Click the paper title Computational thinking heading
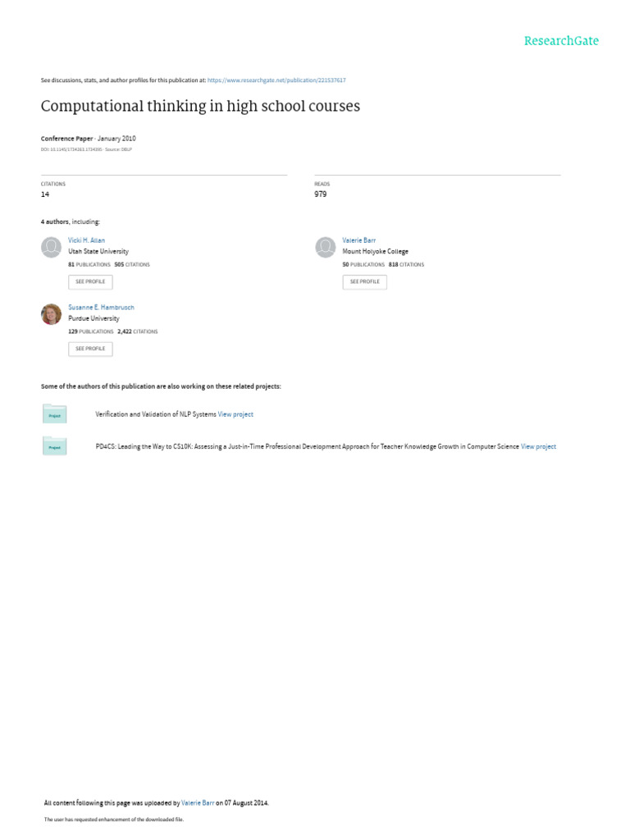 coord(200,106)
